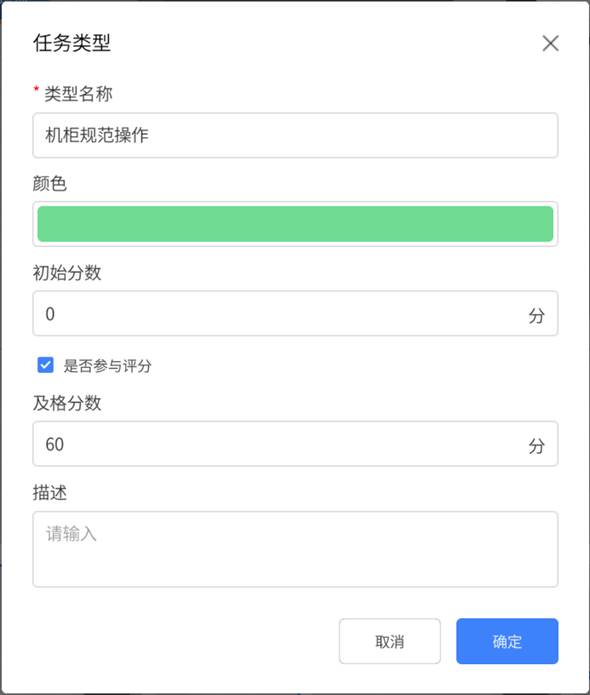
Task: Click the 取消 button
Action: [x=390, y=641]
